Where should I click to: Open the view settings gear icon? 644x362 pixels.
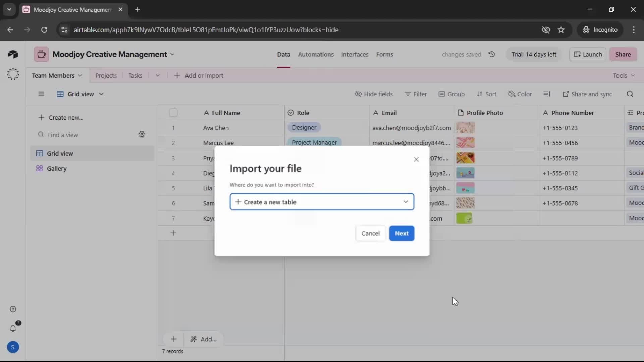[x=142, y=134]
